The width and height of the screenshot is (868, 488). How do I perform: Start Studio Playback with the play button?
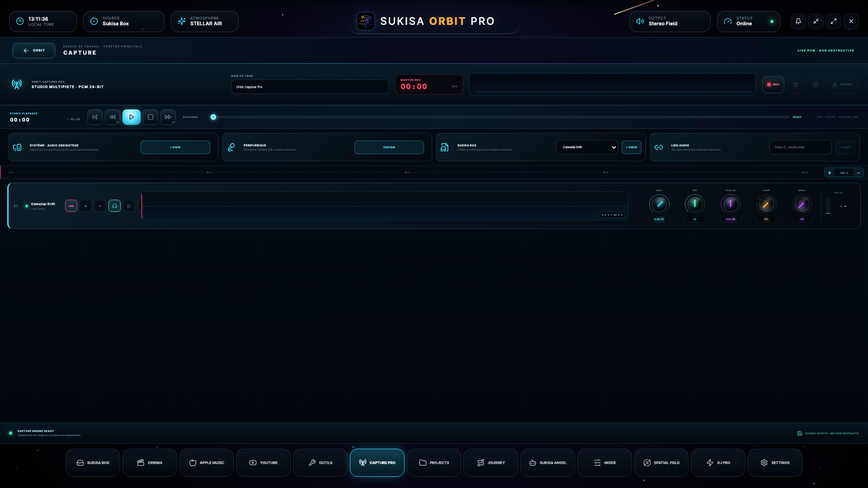click(132, 117)
